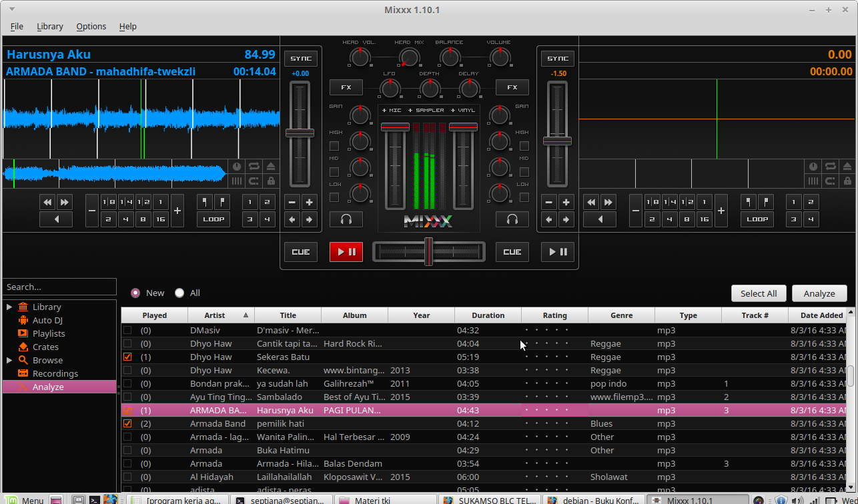
Task: Expand the Browse tree node
Action: tap(9, 360)
